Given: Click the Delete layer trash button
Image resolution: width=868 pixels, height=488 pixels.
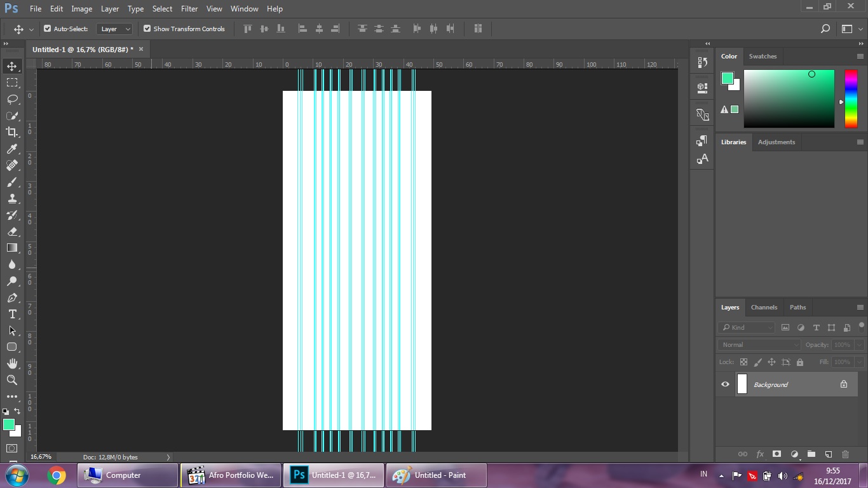Looking at the screenshot, I should [845, 454].
